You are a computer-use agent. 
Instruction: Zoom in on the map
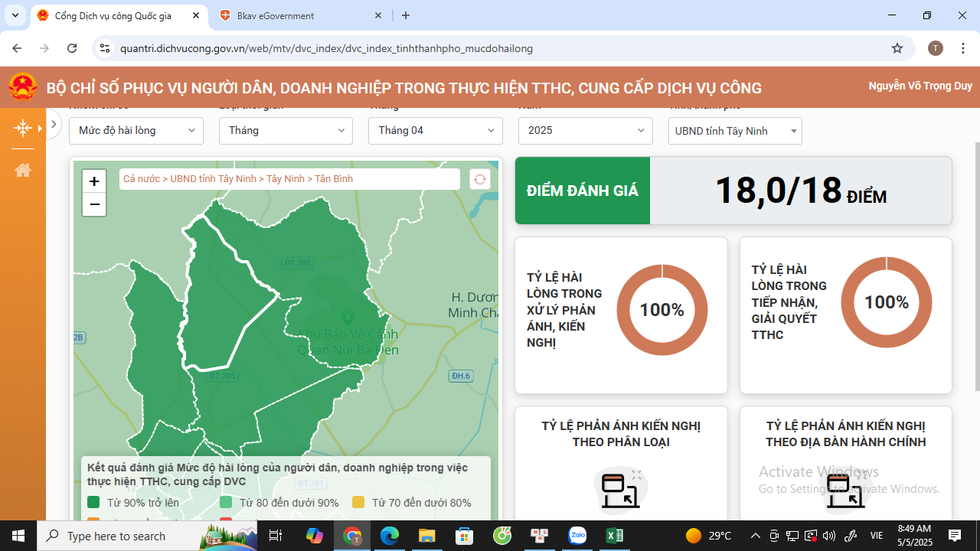(94, 181)
